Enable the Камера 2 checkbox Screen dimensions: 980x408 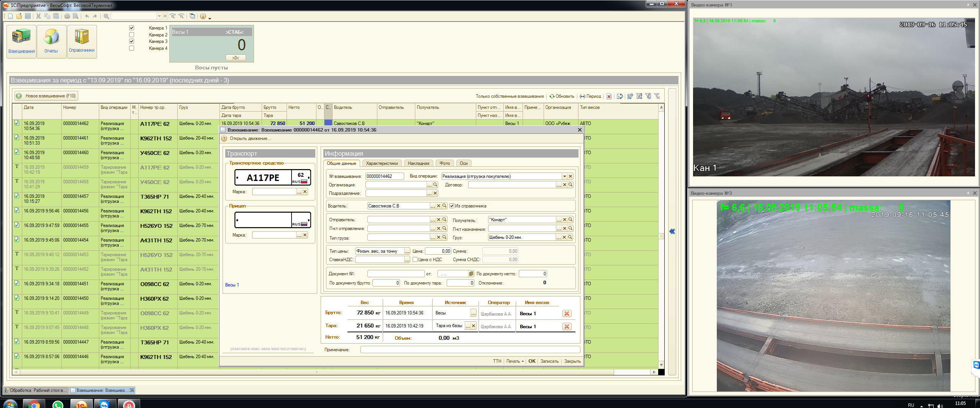pyautogui.click(x=132, y=35)
